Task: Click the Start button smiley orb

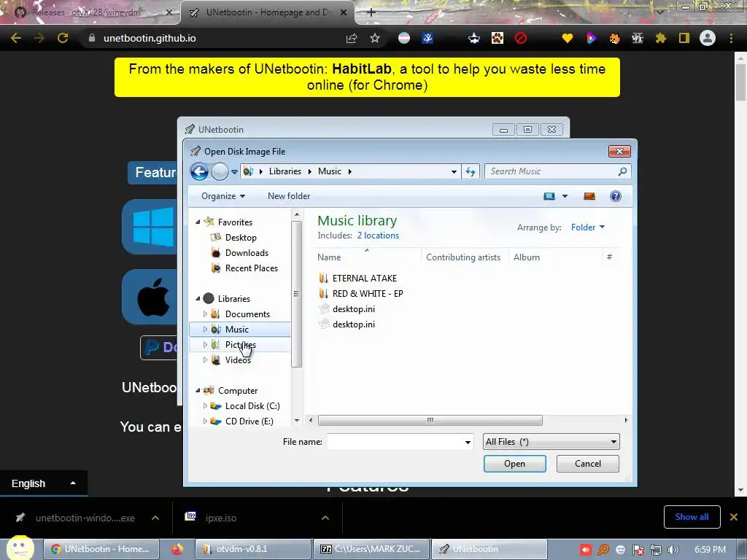Action: (20, 548)
